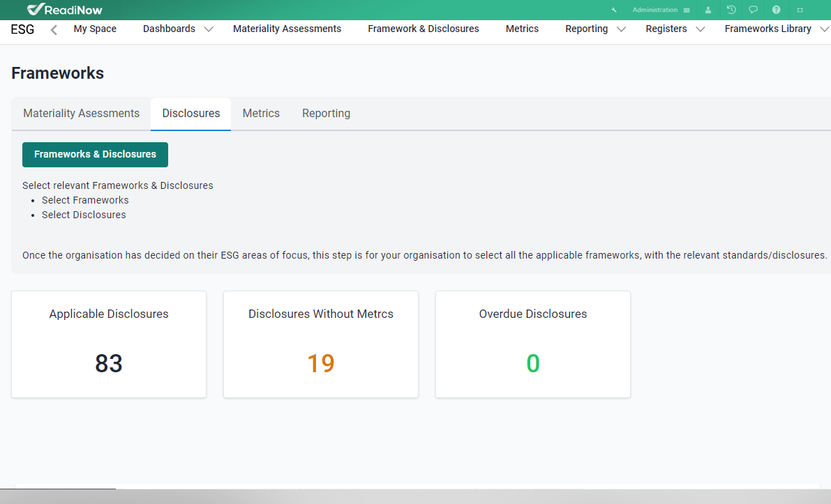
Task: Open Metrics in the navigation bar
Action: tap(522, 29)
